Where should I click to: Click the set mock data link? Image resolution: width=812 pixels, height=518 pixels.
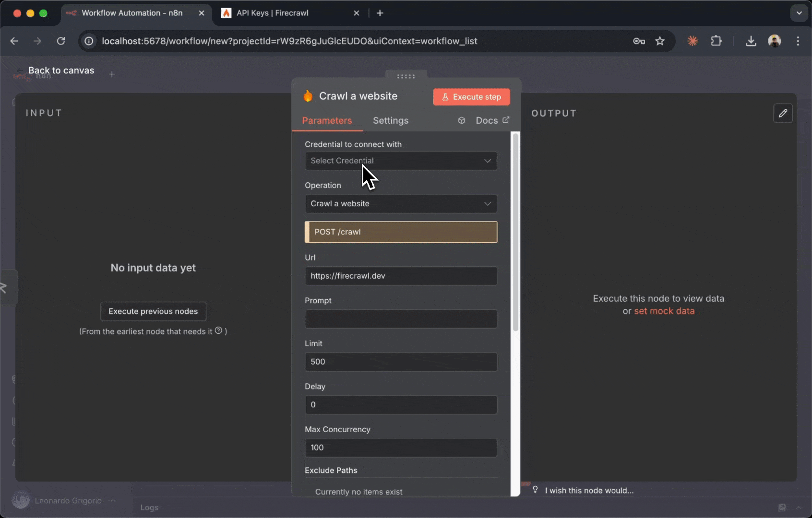665,311
